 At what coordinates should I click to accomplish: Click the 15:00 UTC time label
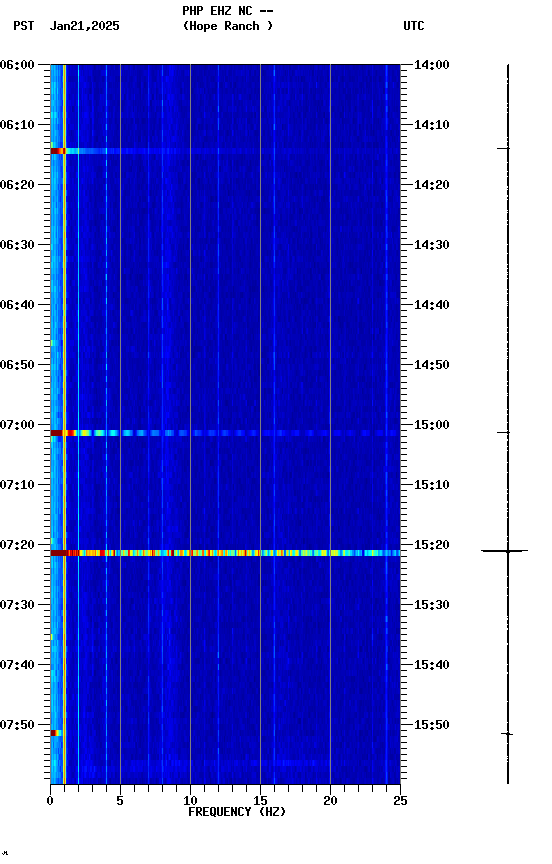(x=432, y=425)
